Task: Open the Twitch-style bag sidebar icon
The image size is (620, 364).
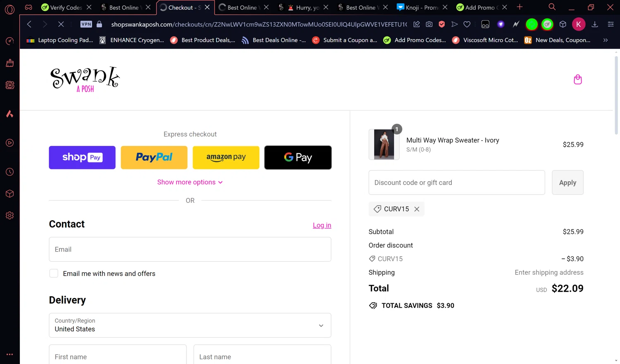Action: coord(10,63)
